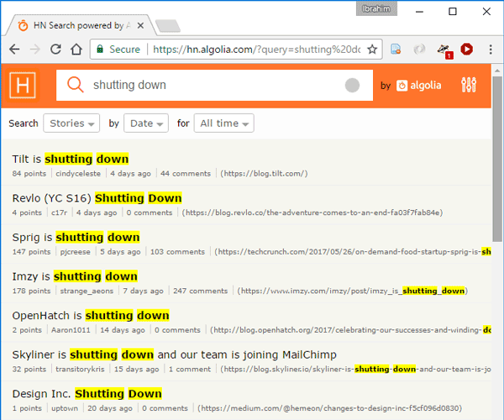The image size is (504, 420).
Task: Open the extension with red badge 1
Action: [444, 50]
